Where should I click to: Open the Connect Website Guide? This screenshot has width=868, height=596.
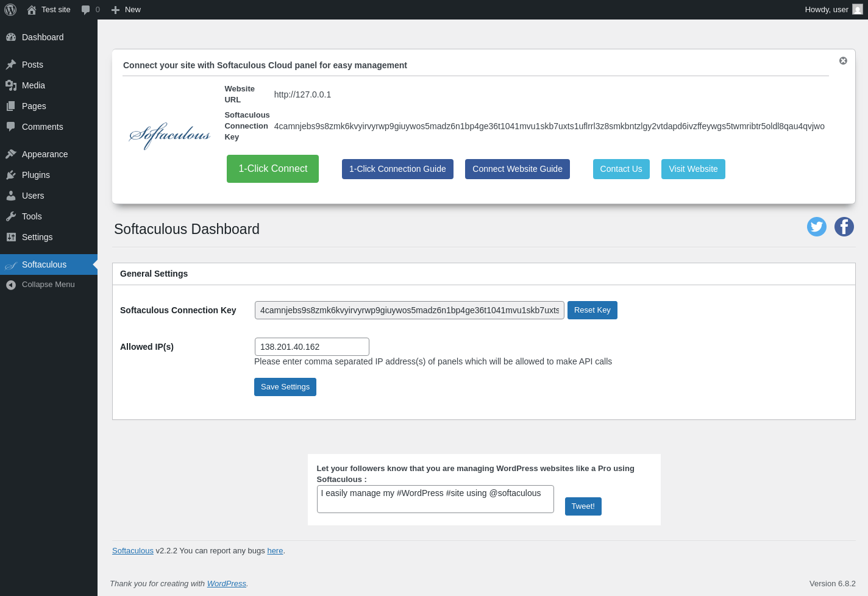pos(518,169)
